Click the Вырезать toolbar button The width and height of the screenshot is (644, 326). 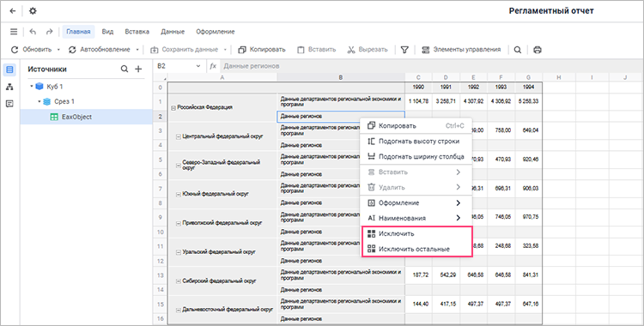click(368, 50)
